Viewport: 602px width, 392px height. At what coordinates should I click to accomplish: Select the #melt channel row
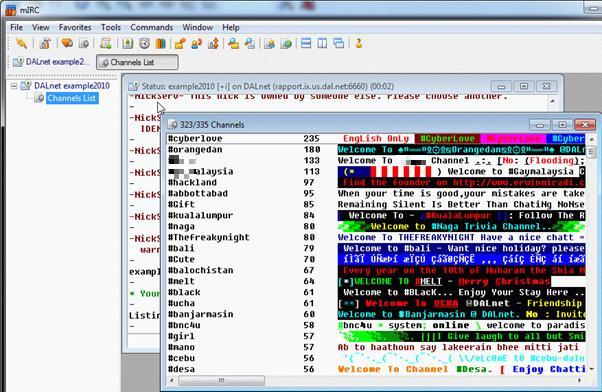(376, 281)
